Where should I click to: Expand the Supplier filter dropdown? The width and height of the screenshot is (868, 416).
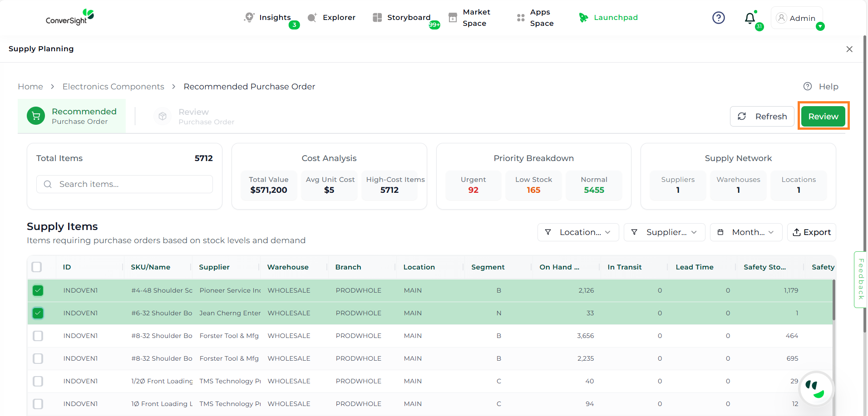[x=664, y=232]
